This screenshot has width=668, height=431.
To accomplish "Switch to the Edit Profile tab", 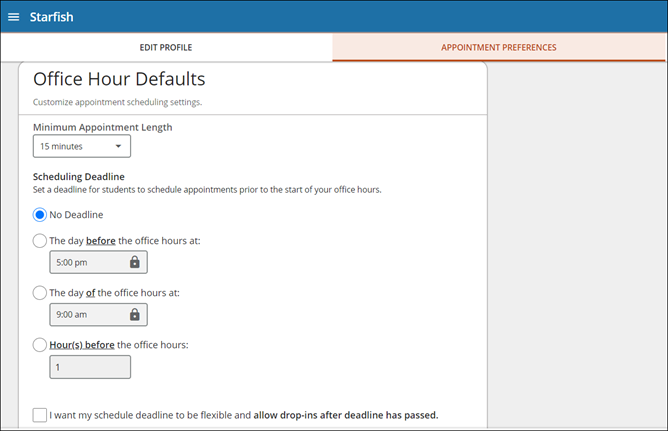I will click(166, 47).
